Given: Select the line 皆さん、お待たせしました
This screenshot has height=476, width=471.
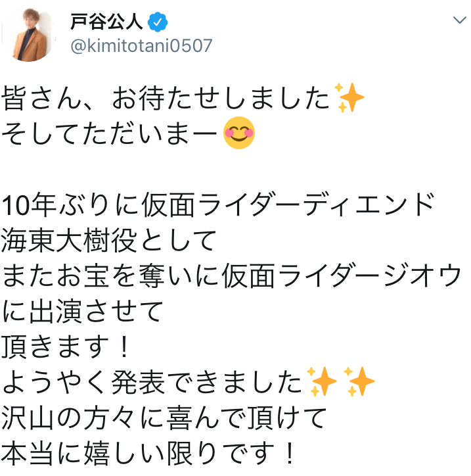Looking at the screenshot, I should 166,98.
